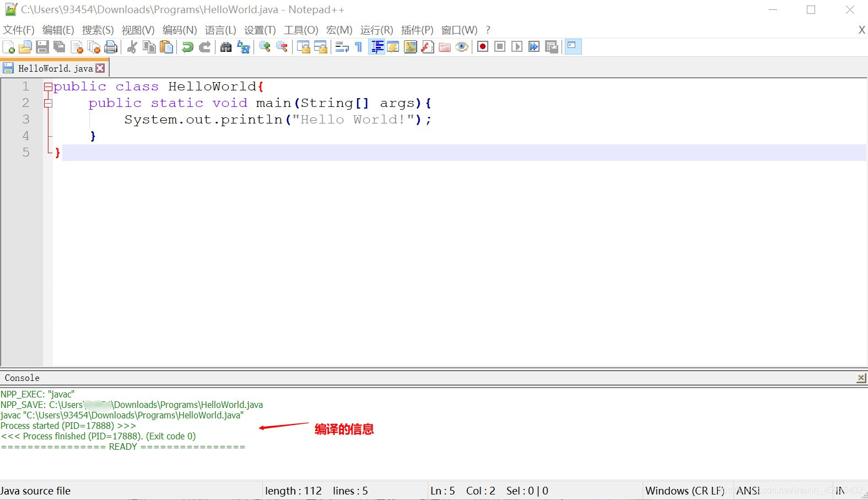
Task: Click the Close All documents icon
Action: pos(94,47)
